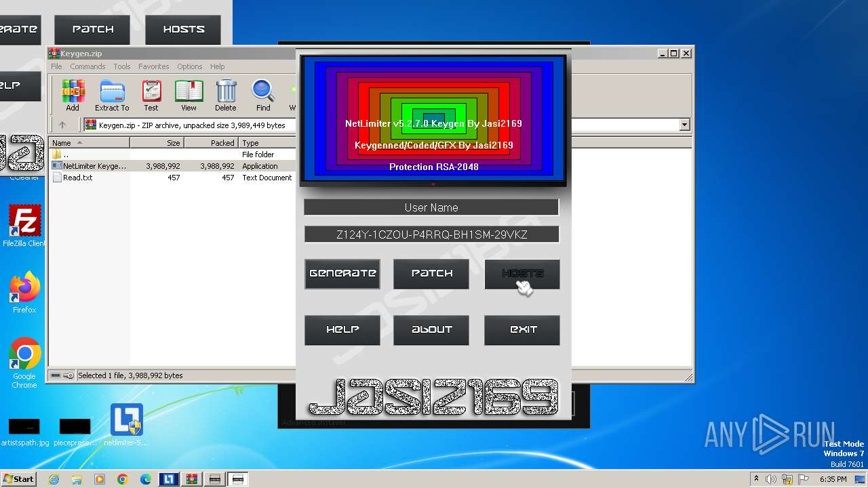The width and height of the screenshot is (868, 488).
Task: Click WinRAR's Add toolbar icon
Action: [x=73, y=95]
